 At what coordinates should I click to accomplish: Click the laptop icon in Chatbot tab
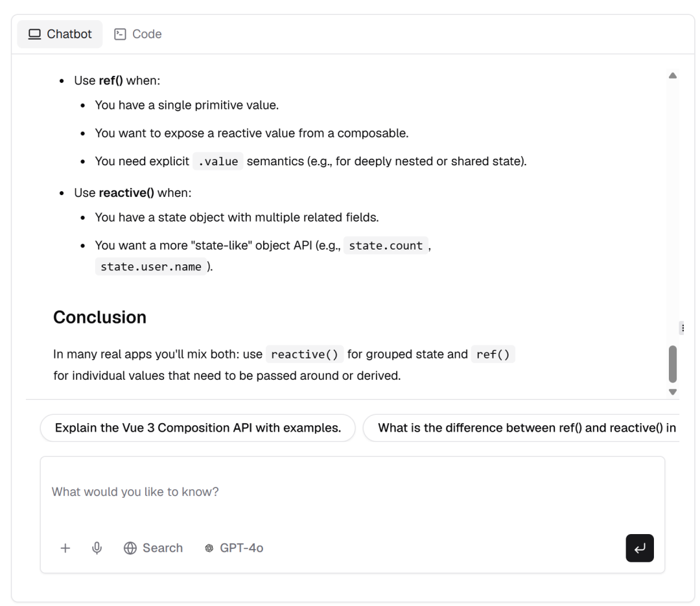[34, 34]
